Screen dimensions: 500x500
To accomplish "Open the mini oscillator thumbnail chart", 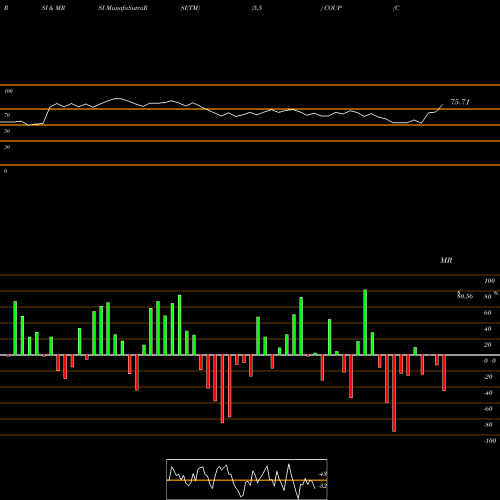I will 247,479.
